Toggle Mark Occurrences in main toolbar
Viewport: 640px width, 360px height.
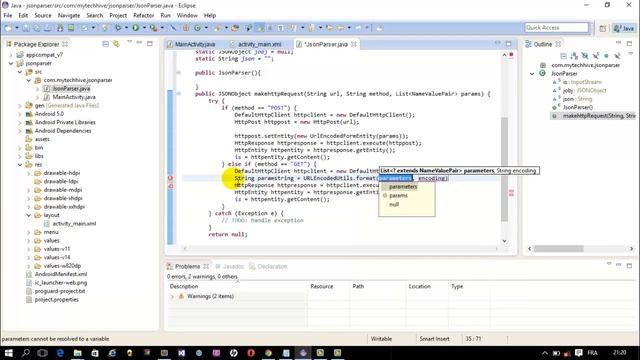click(x=260, y=28)
